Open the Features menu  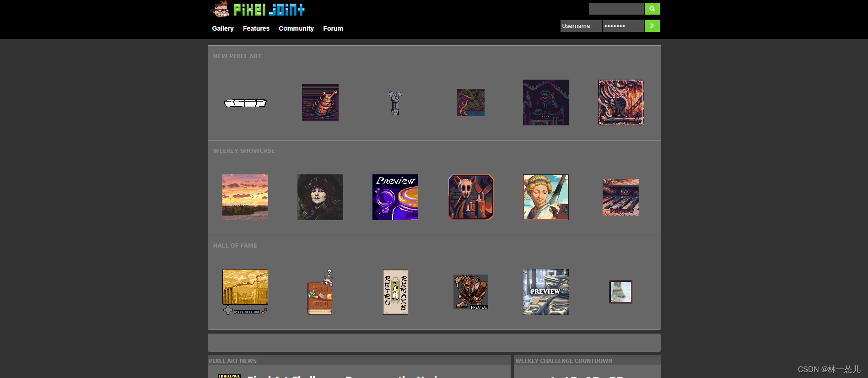(x=256, y=28)
